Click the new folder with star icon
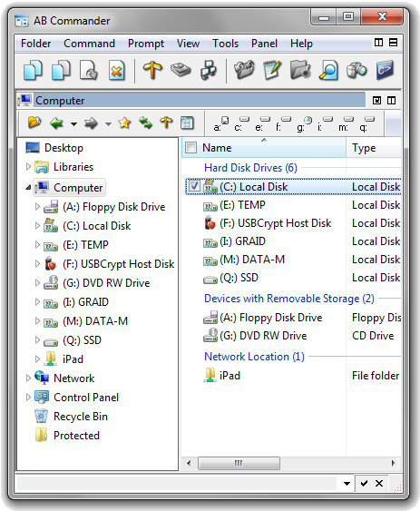This screenshot has width=420, height=511. (x=300, y=70)
